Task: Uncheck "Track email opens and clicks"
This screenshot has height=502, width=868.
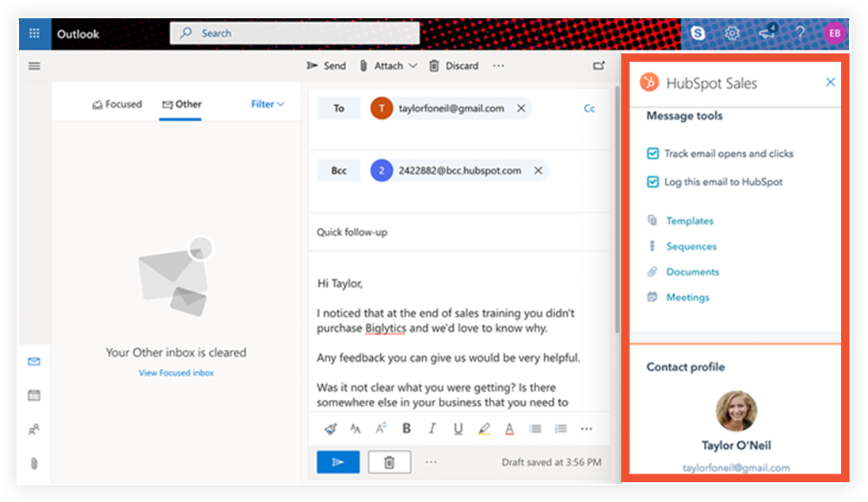Action: [651, 153]
